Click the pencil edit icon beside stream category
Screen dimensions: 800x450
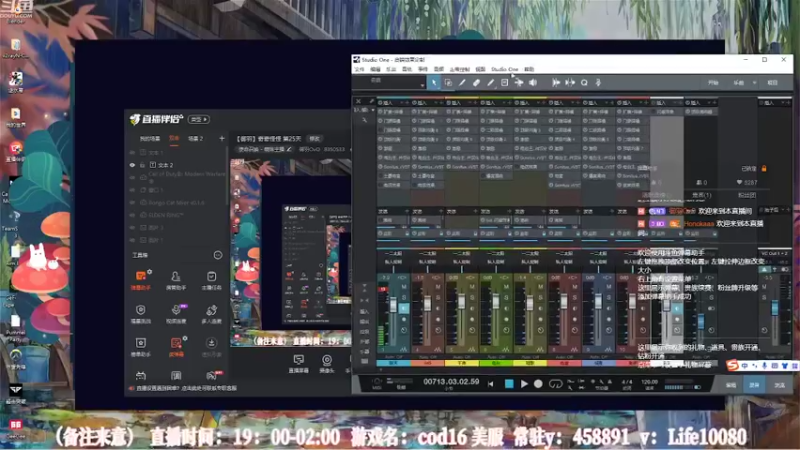289,149
